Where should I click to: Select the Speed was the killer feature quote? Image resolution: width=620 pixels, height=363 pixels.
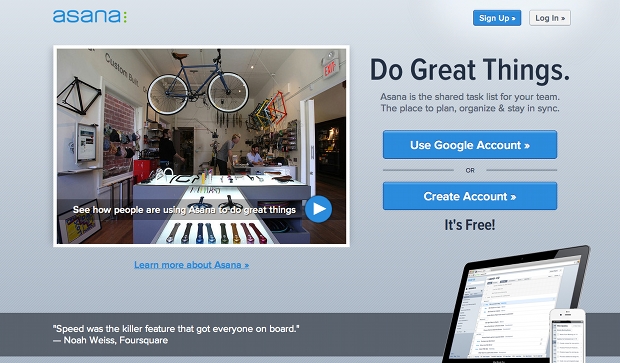coord(176,329)
